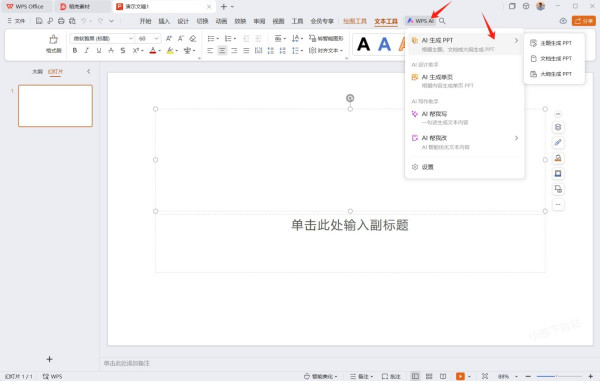Select AI 帮我写 menu item
This screenshot has height=381, width=600.
coord(464,118)
